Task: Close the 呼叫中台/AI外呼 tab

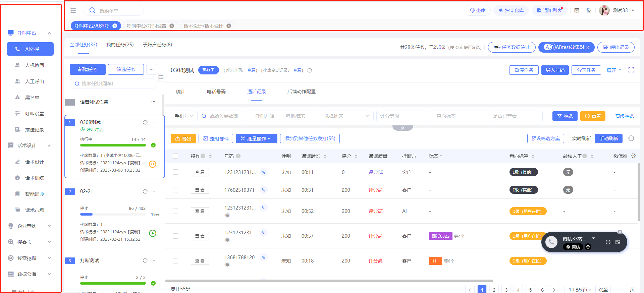Action: 115,26
